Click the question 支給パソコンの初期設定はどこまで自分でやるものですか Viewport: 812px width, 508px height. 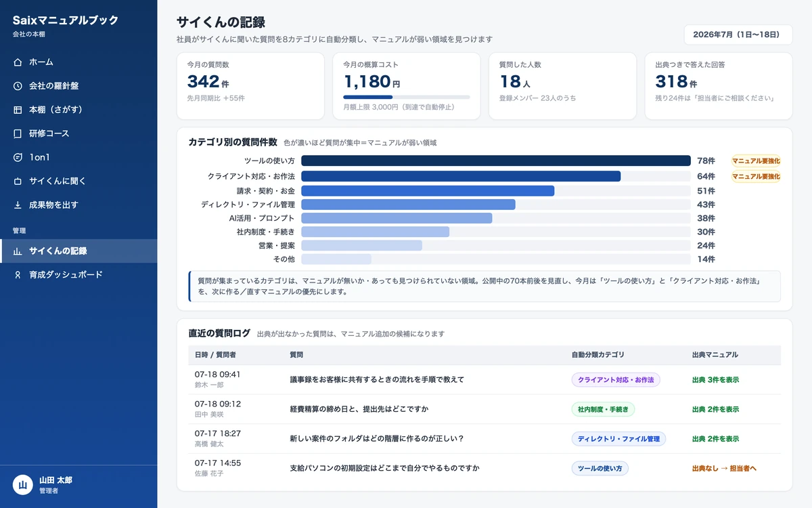[x=384, y=469]
